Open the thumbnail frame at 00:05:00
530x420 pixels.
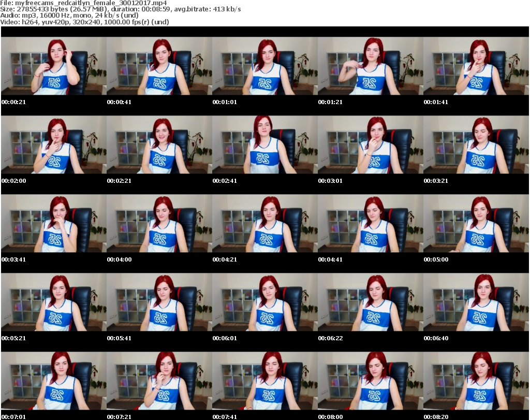476,224
